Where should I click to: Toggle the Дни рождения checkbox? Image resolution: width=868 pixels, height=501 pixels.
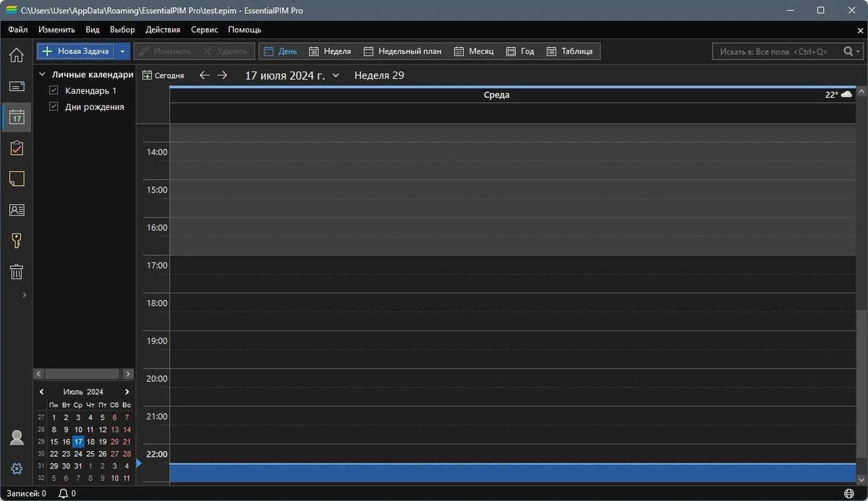pos(54,106)
